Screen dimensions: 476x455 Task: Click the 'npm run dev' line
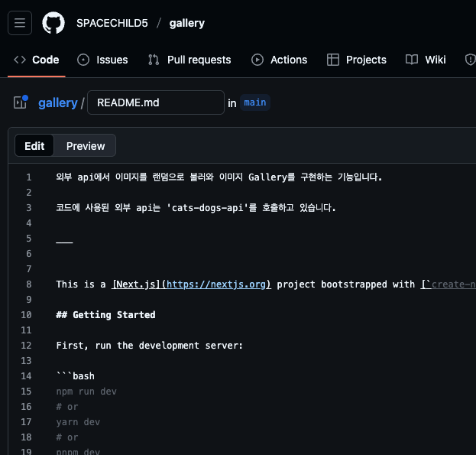[x=86, y=392]
